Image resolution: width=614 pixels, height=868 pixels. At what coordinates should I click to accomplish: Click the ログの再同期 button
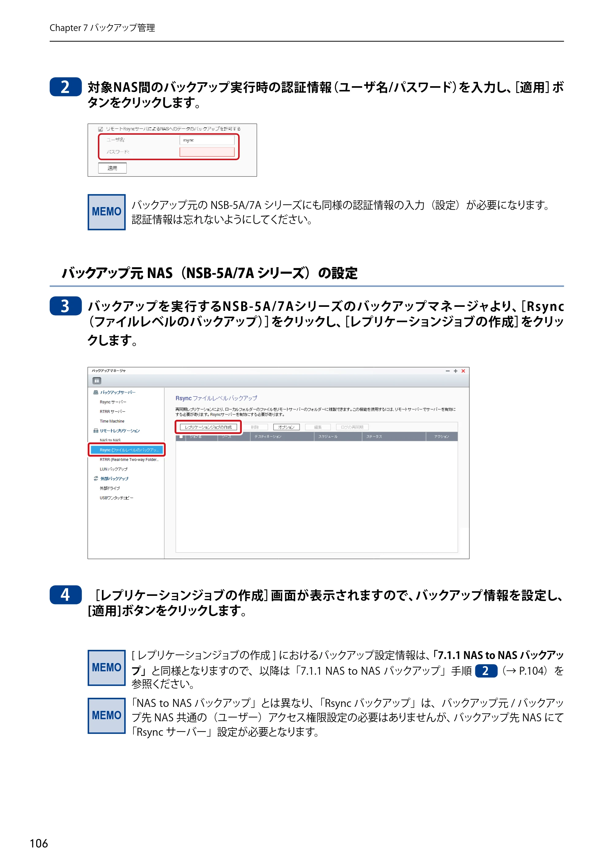click(x=352, y=427)
